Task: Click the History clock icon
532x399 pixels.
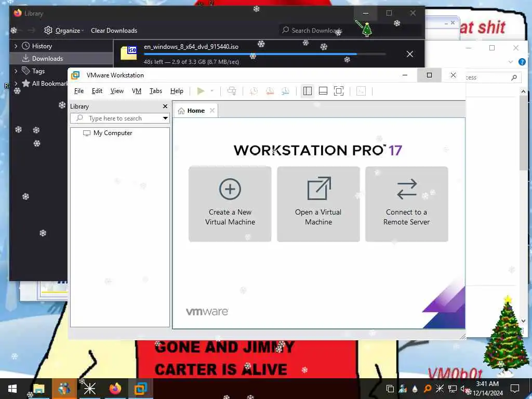Action: pyautogui.click(x=26, y=46)
